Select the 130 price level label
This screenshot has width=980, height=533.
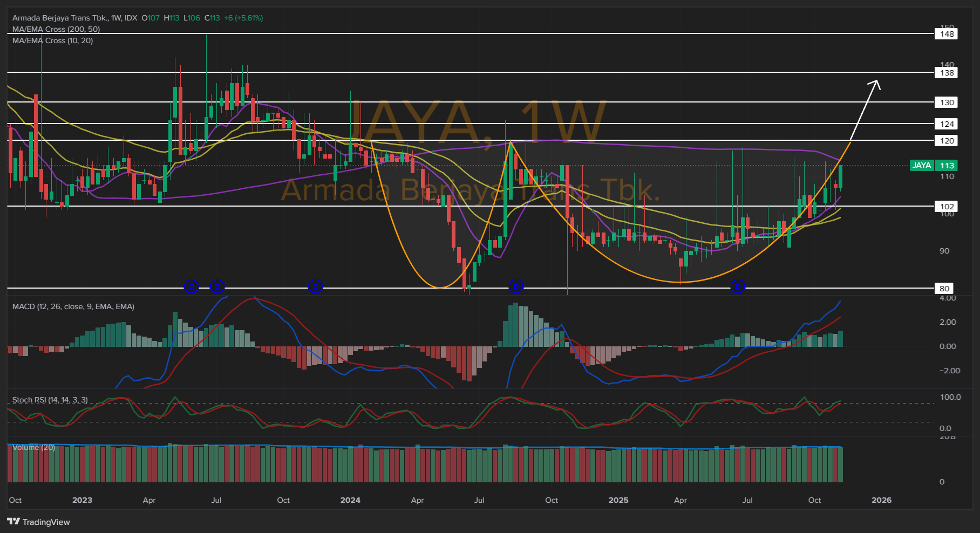[x=947, y=102]
